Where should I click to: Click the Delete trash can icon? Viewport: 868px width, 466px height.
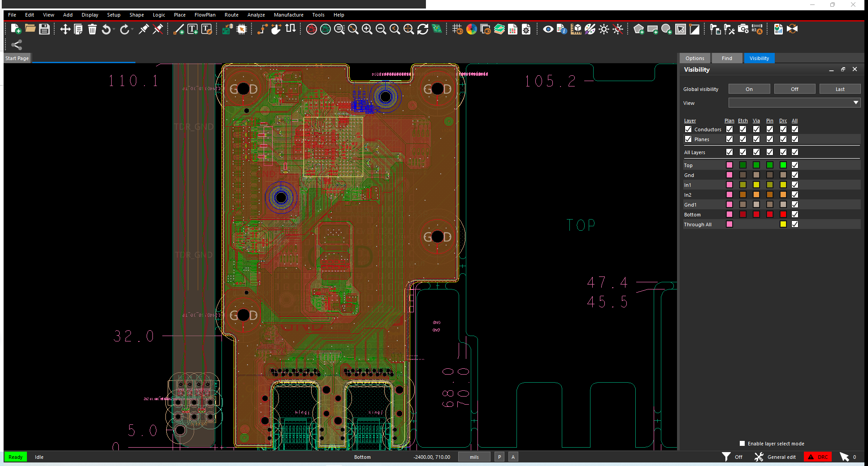tap(92, 29)
